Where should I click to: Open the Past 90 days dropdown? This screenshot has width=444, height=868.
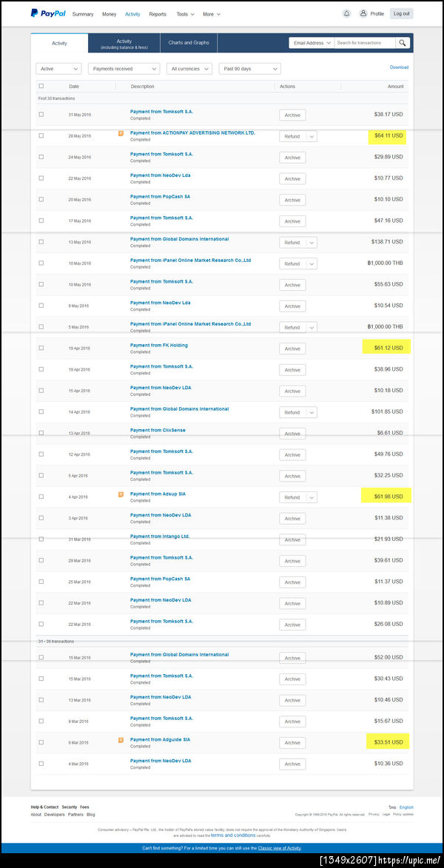(x=249, y=69)
